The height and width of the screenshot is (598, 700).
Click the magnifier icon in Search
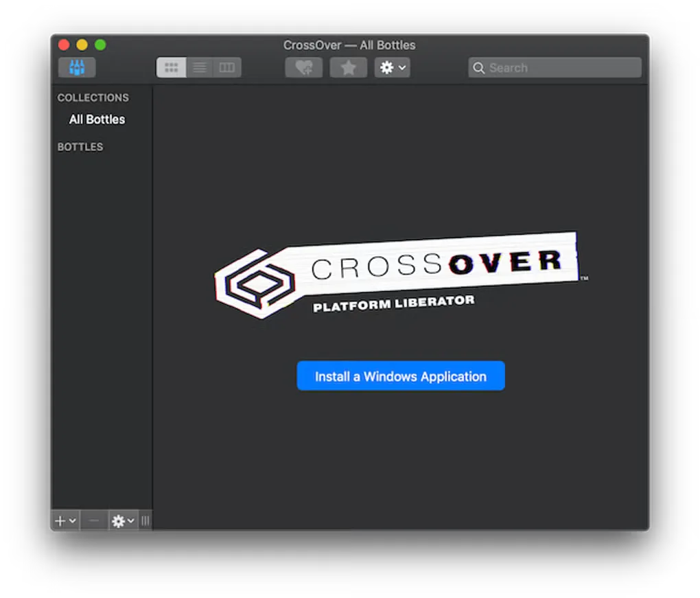click(478, 68)
